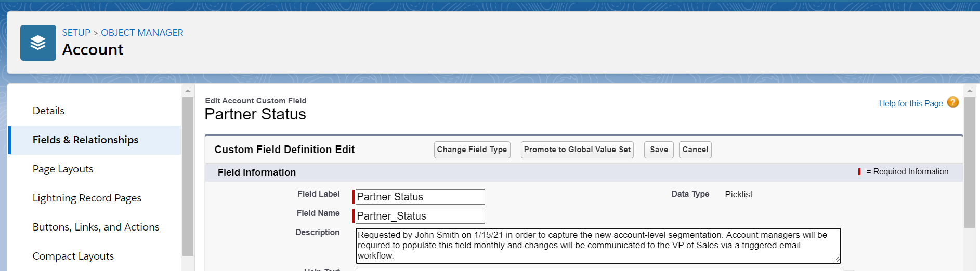This screenshot has height=271, width=980.
Task: Click the Field Label input box
Action: pos(420,197)
